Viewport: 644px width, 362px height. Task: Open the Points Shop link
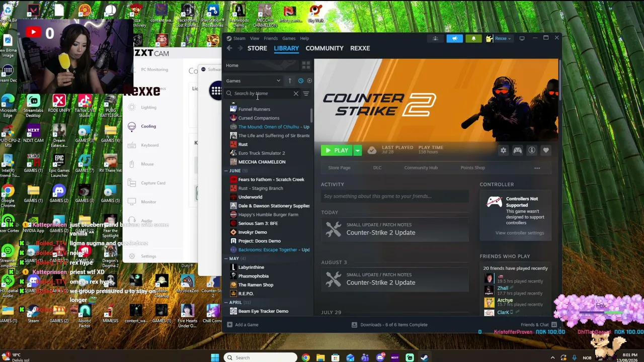[472, 168]
